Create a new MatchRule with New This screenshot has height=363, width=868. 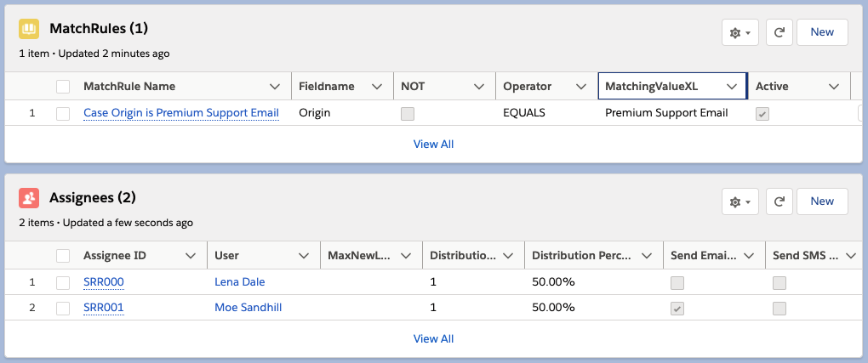pos(822,32)
